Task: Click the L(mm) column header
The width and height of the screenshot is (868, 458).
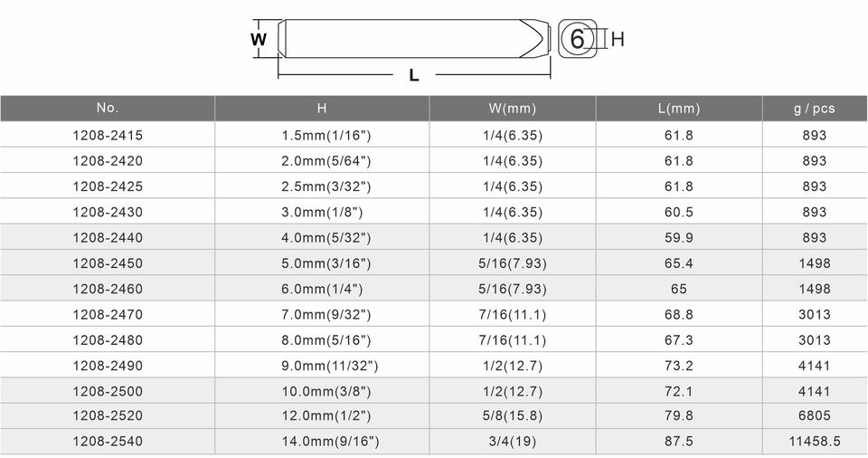Action: pyautogui.click(x=679, y=108)
